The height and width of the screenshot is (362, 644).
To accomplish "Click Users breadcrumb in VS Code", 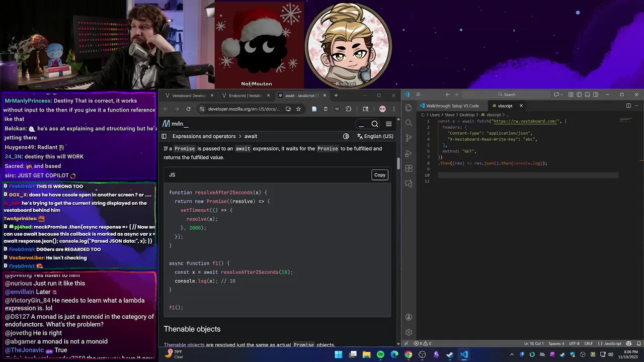I will [435, 115].
